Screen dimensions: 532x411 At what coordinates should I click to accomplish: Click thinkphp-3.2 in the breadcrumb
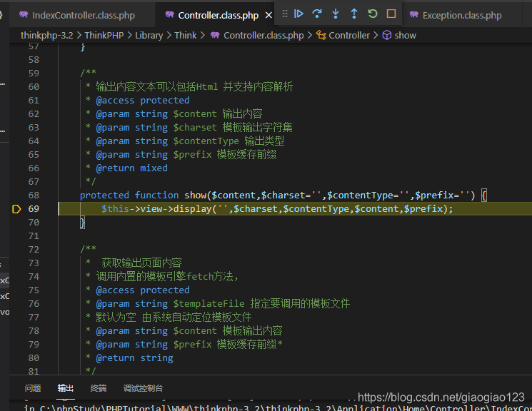click(x=47, y=35)
